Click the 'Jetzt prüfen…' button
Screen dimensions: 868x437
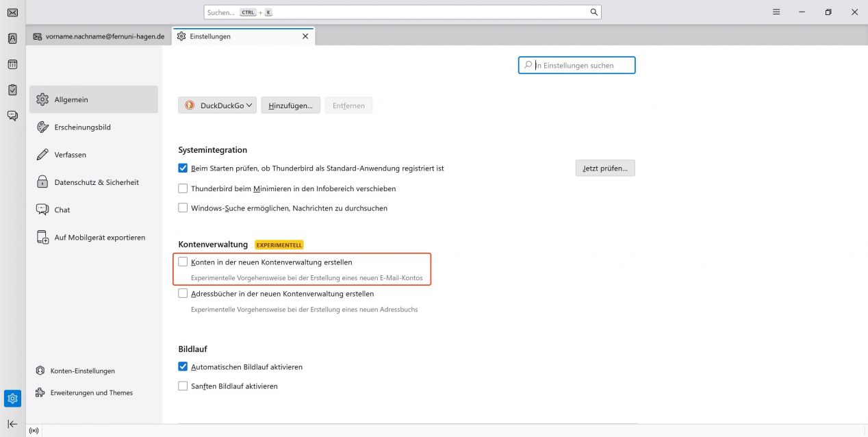click(x=604, y=168)
